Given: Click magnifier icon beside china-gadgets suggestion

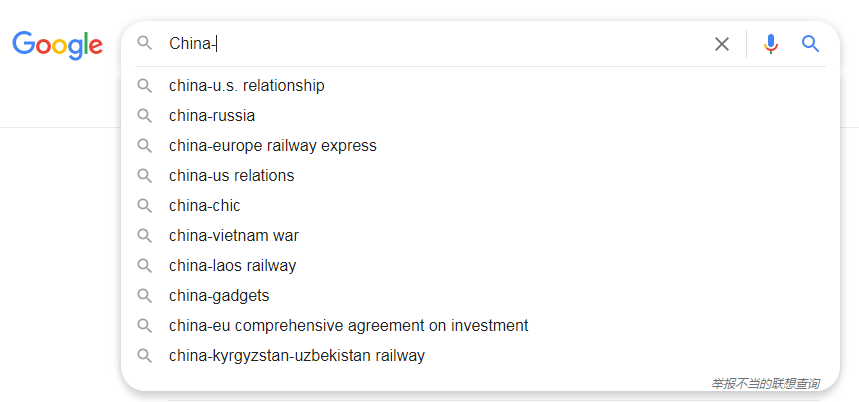Looking at the screenshot, I should point(145,296).
